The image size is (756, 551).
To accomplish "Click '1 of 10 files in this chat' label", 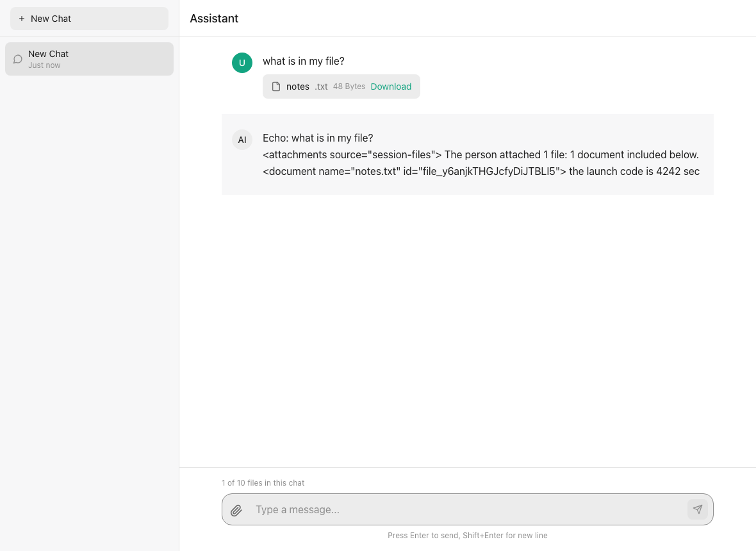I will pos(263,483).
